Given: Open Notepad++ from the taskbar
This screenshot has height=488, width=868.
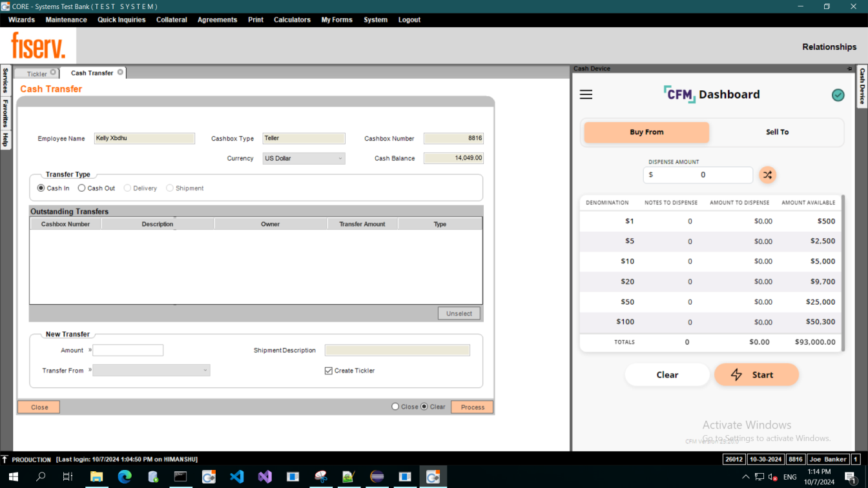Looking at the screenshot, I should tap(349, 477).
